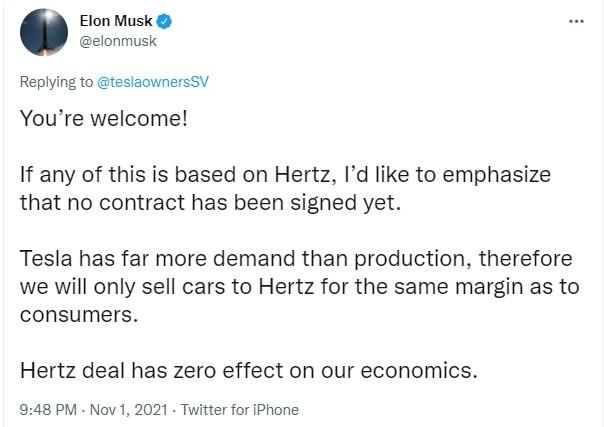604x427 pixels.
Task: Open the 'Twitter for iPhone' source link
Action: click(240, 410)
